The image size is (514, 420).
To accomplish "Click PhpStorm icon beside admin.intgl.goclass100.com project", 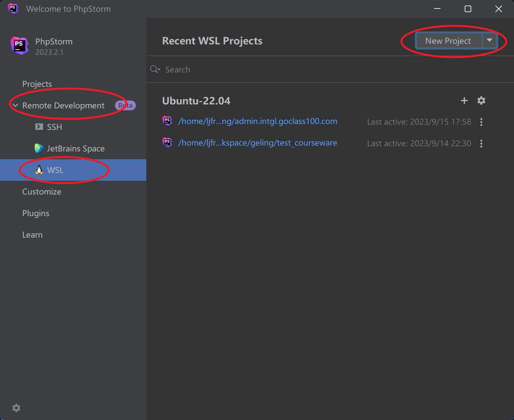I will pos(167,121).
